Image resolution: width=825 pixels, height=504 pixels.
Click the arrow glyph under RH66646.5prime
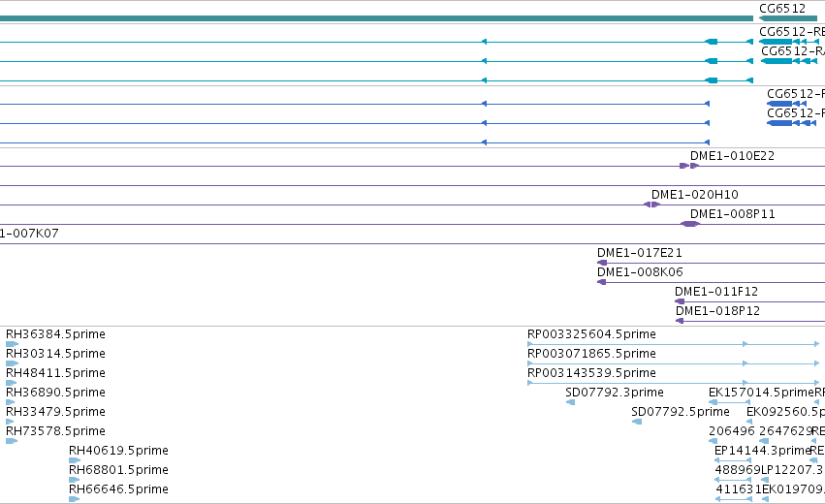click(x=75, y=499)
